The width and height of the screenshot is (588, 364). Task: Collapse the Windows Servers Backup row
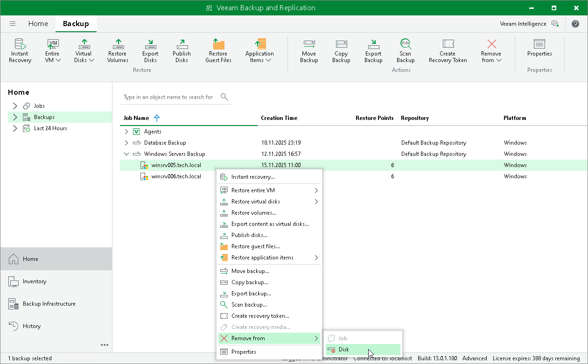[126, 154]
